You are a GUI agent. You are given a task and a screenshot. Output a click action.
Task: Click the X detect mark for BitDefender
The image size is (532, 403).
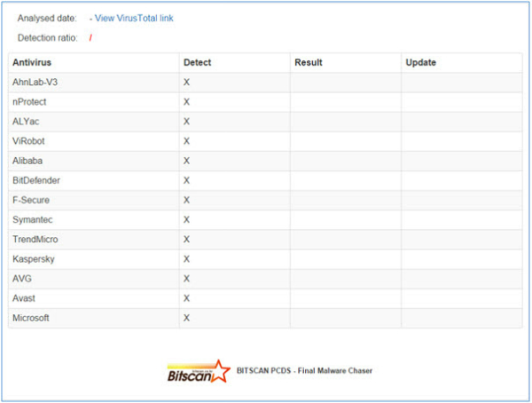(x=186, y=180)
